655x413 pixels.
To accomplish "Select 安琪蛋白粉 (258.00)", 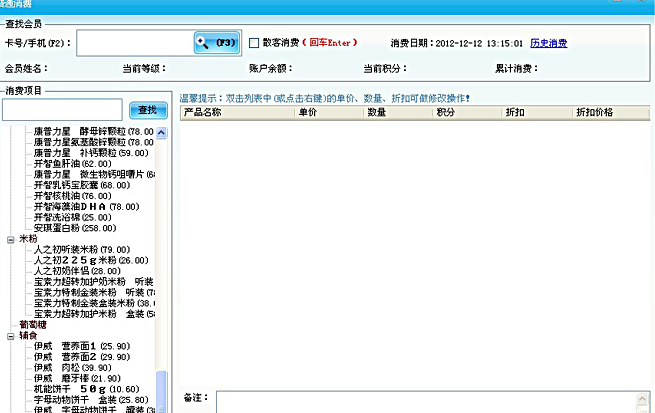I will point(75,228).
